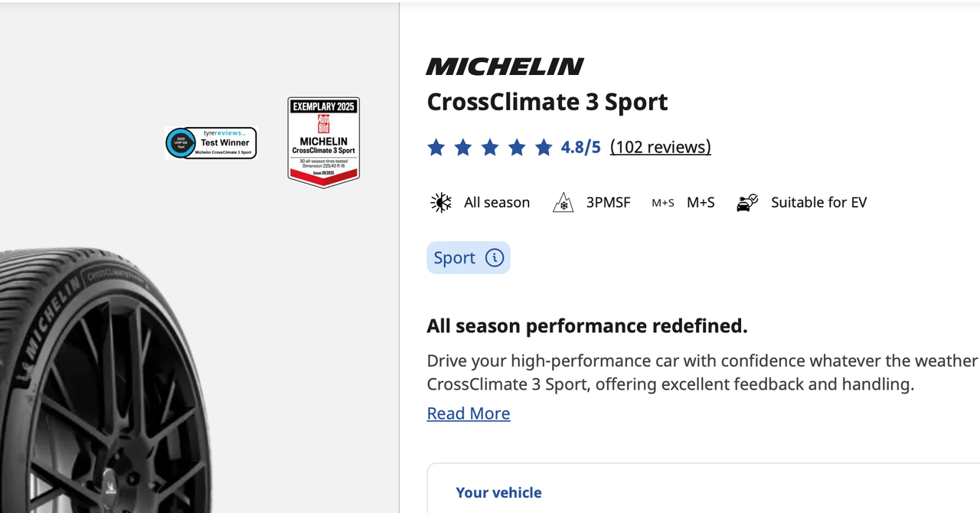Click the All season sun-snowflake icon
This screenshot has width=980, height=513.
[x=441, y=202]
